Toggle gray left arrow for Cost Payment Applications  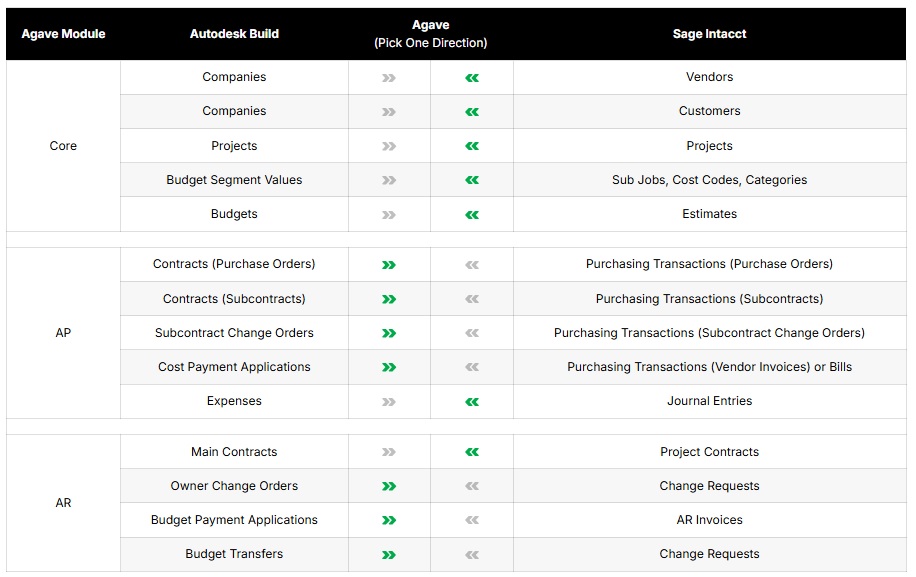tap(472, 367)
